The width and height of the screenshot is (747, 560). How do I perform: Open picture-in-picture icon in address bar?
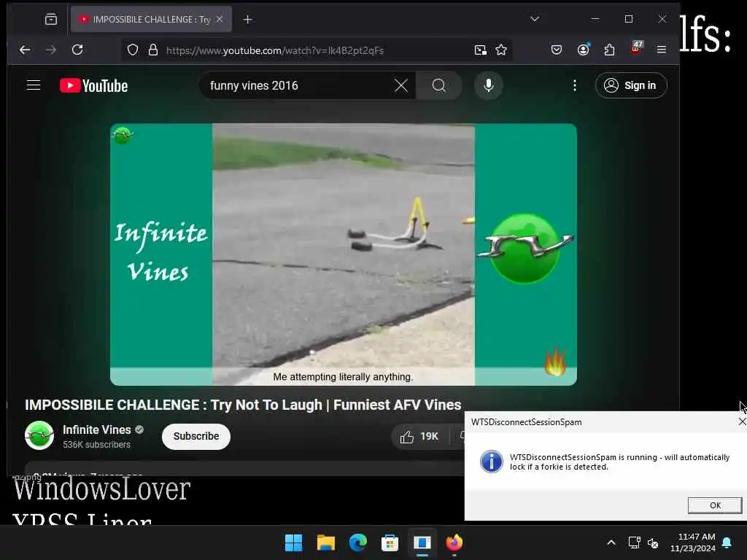(x=480, y=50)
